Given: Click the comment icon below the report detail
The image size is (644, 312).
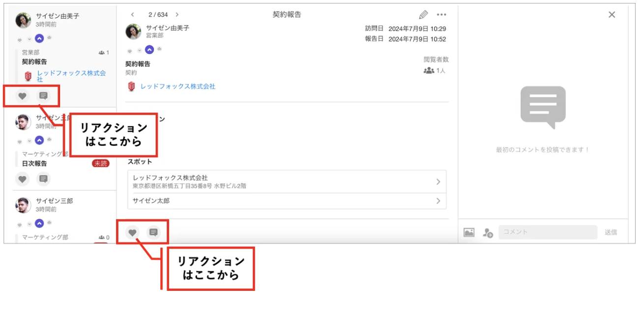Looking at the screenshot, I should coord(153,232).
